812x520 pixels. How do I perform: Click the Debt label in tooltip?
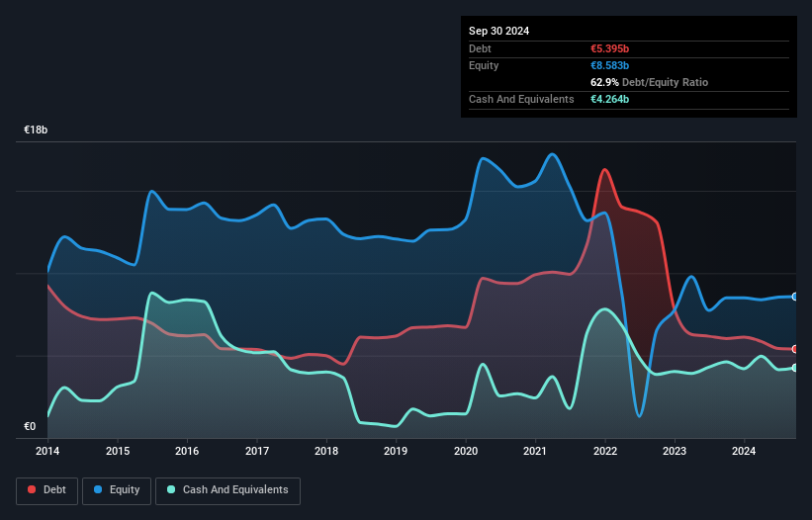(x=480, y=48)
